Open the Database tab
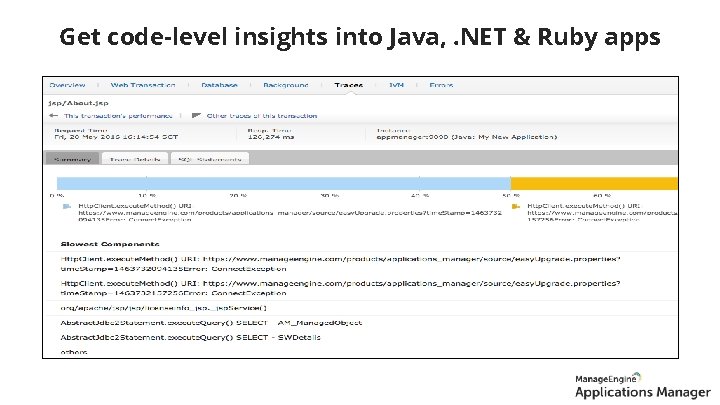Screen dimensions: 720x405 [x=219, y=85]
